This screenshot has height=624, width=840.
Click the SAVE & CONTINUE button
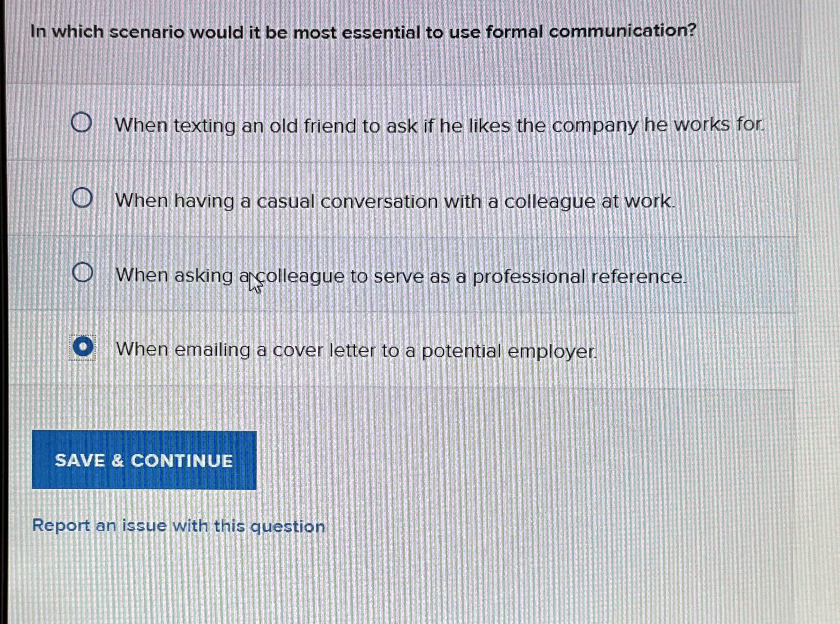point(143,460)
